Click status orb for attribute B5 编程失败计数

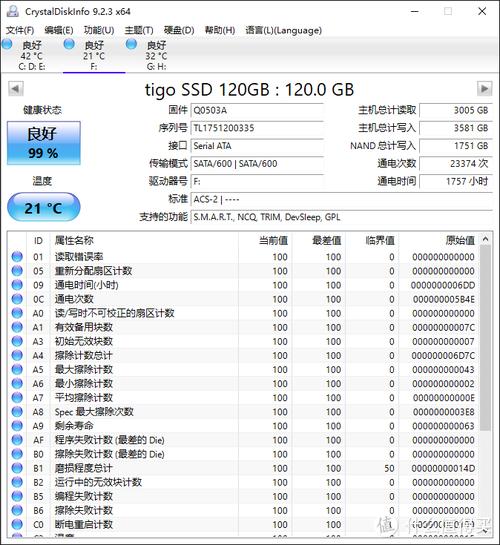pos(17,496)
